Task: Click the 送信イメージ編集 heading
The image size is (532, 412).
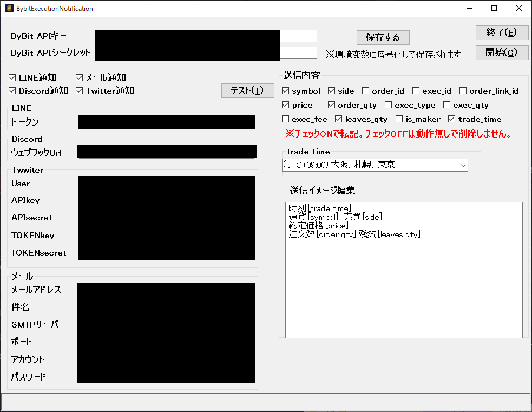Action: [323, 191]
